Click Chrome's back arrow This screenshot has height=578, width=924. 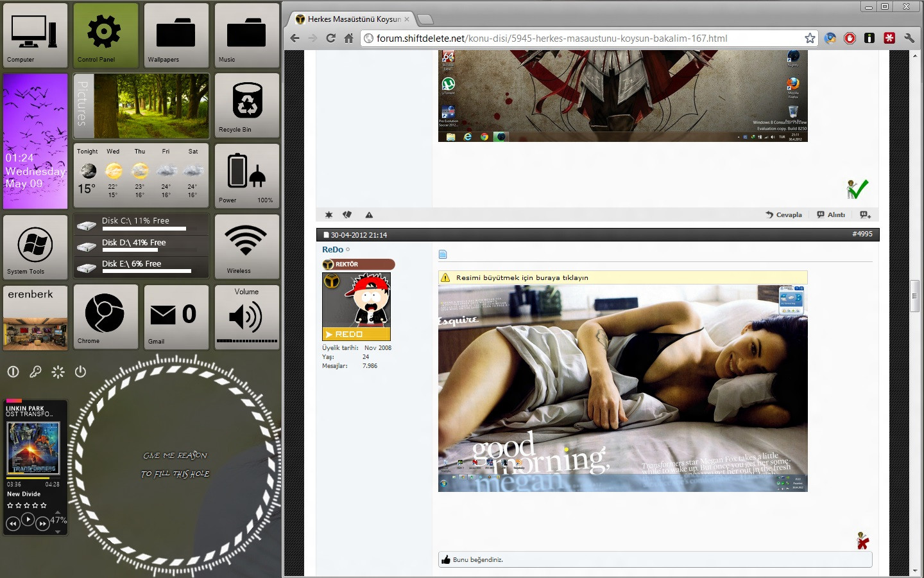coord(295,39)
